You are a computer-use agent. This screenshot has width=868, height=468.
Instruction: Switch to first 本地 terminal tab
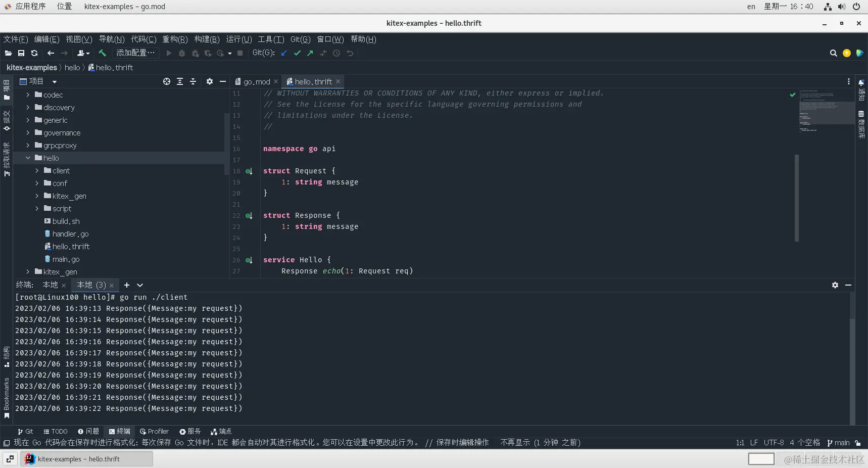coord(50,285)
